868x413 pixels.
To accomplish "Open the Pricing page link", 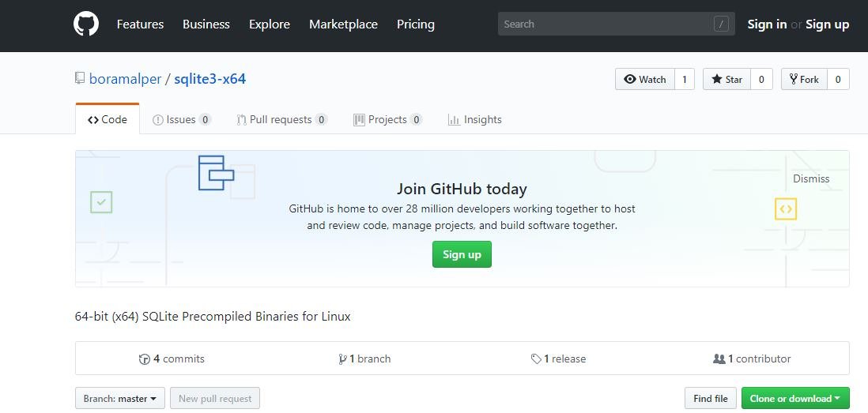I will point(416,24).
